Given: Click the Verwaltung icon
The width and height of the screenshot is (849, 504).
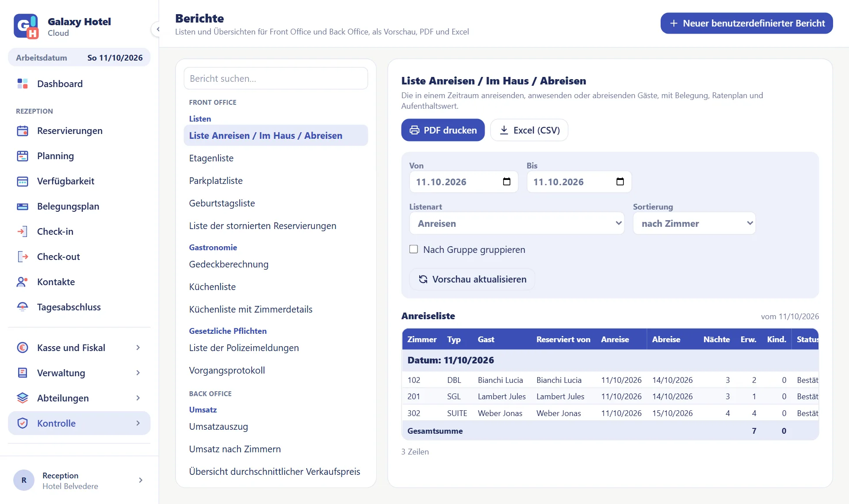Looking at the screenshot, I should click(x=23, y=373).
